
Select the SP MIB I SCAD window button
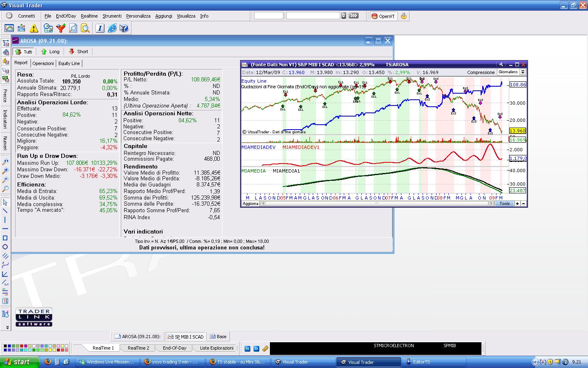[185, 337]
